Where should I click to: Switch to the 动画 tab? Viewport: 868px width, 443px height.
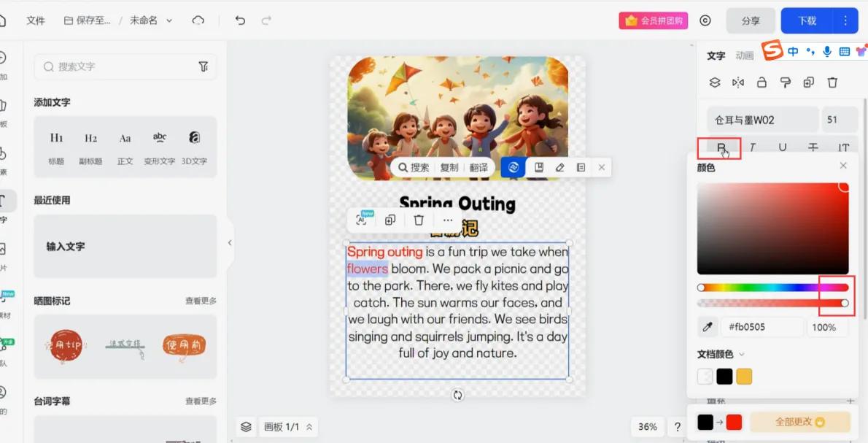point(744,55)
